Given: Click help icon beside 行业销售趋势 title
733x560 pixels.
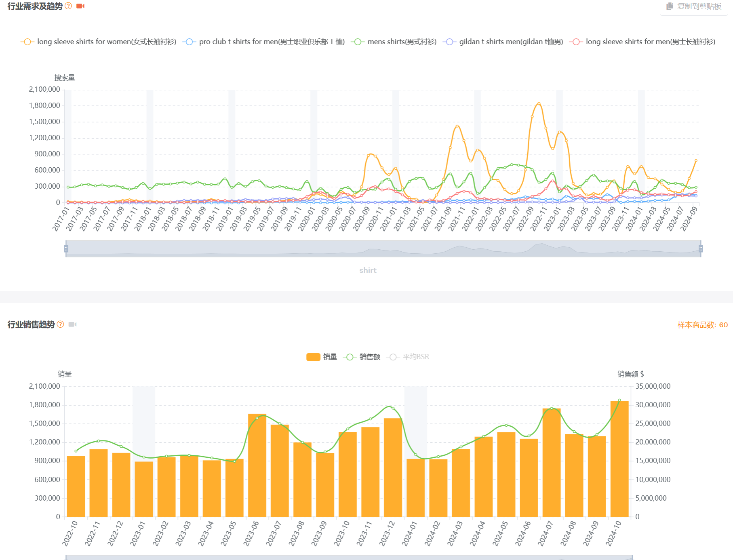Looking at the screenshot, I should click(61, 324).
